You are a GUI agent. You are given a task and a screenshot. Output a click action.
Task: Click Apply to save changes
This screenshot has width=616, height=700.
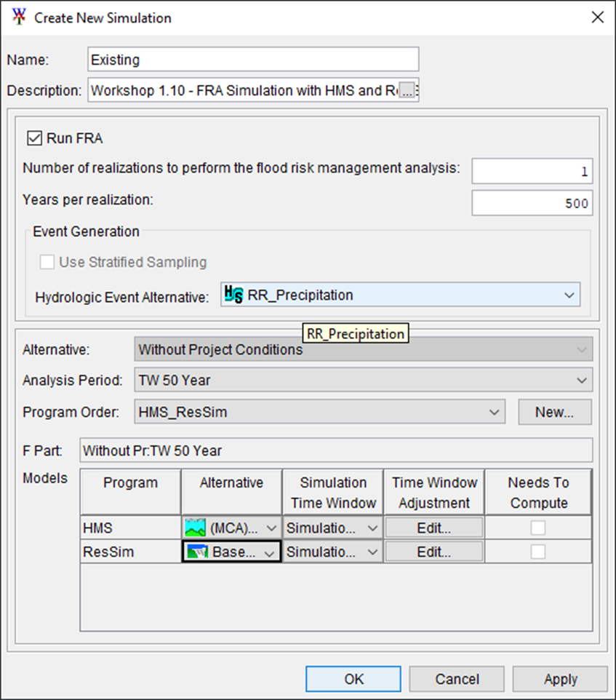tap(560, 678)
